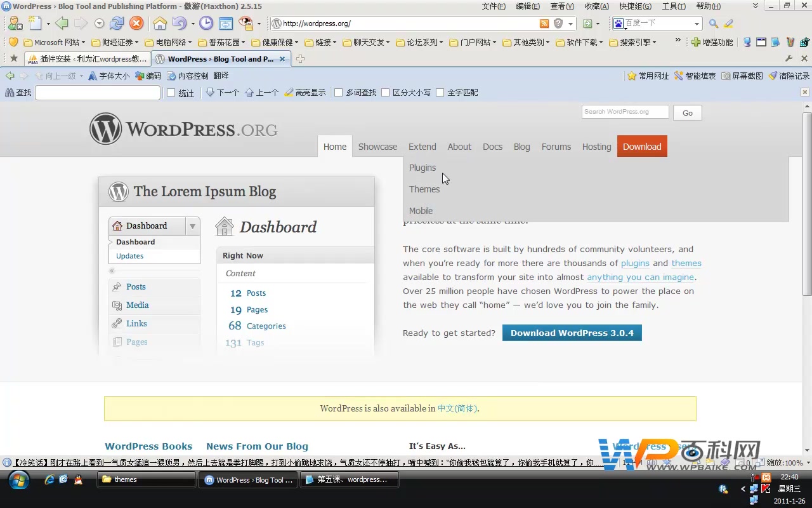Expand 健康保健 bookmarks folder
The image size is (812, 508).
point(275,42)
